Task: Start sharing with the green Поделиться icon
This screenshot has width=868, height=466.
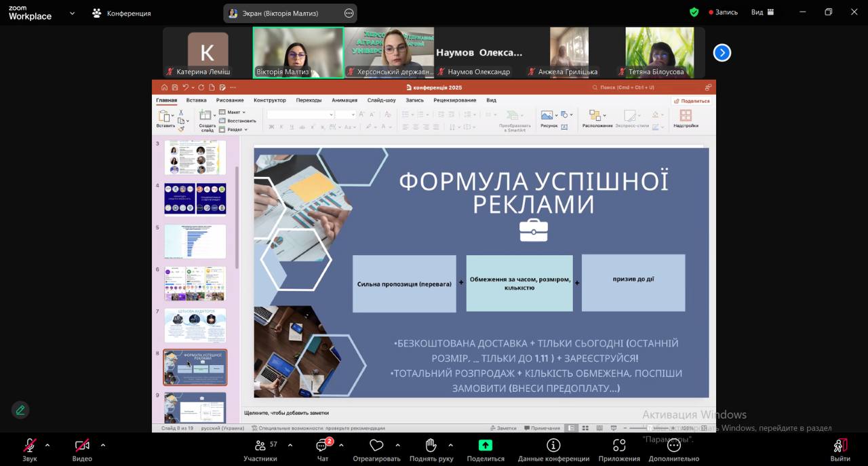Action: coord(486,446)
